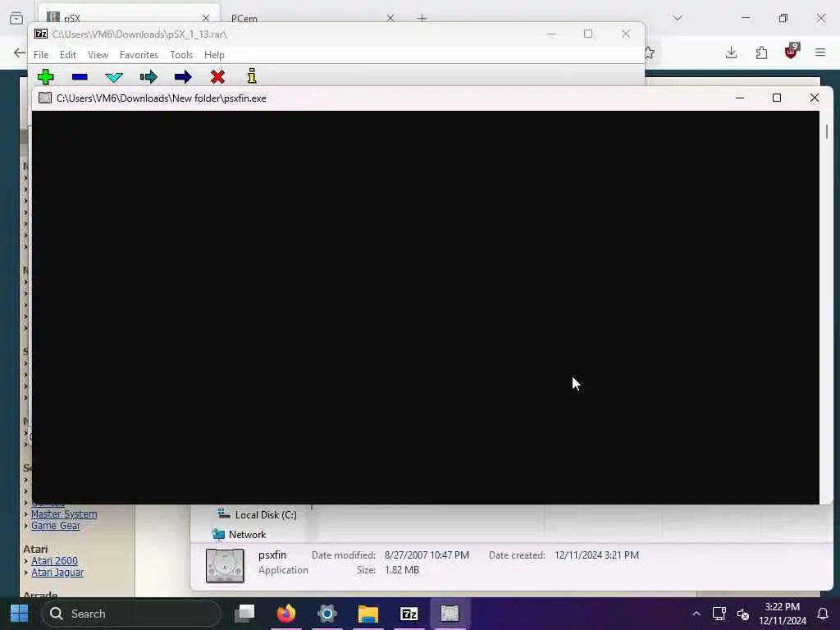Click the taskbar Search box
The image size is (840, 630).
pyautogui.click(x=130, y=614)
